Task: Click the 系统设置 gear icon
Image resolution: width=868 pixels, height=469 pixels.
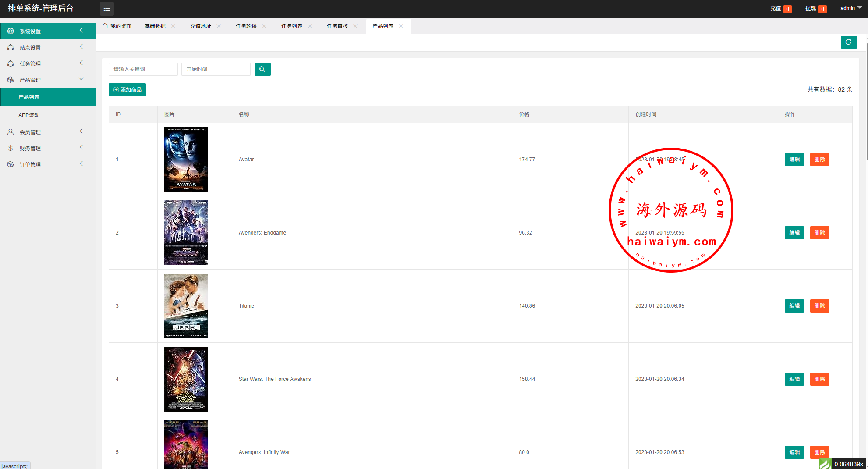Action: (x=11, y=31)
